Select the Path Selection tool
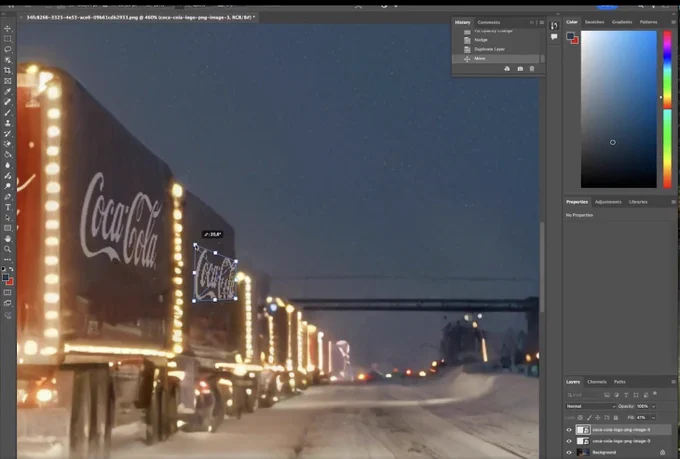The image size is (680, 459). (8, 217)
